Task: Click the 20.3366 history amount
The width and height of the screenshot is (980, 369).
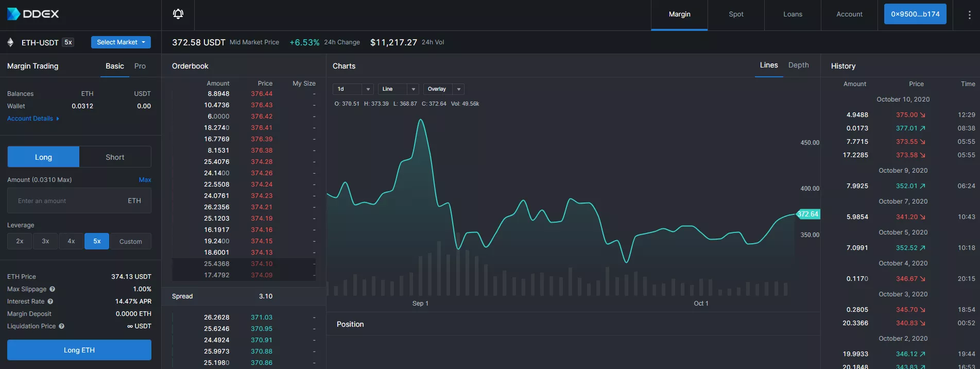Action: [855, 323]
